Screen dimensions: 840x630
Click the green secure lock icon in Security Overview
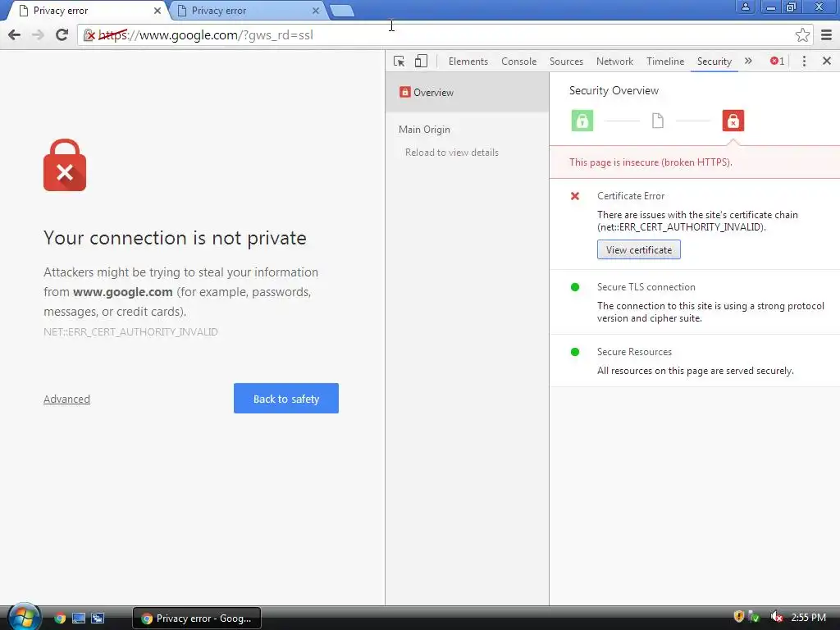click(582, 121)
